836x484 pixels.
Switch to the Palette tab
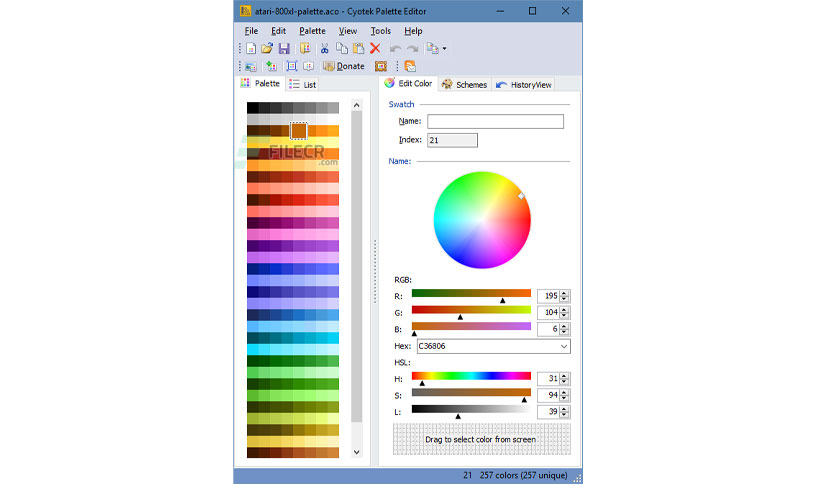click(261, 84)
